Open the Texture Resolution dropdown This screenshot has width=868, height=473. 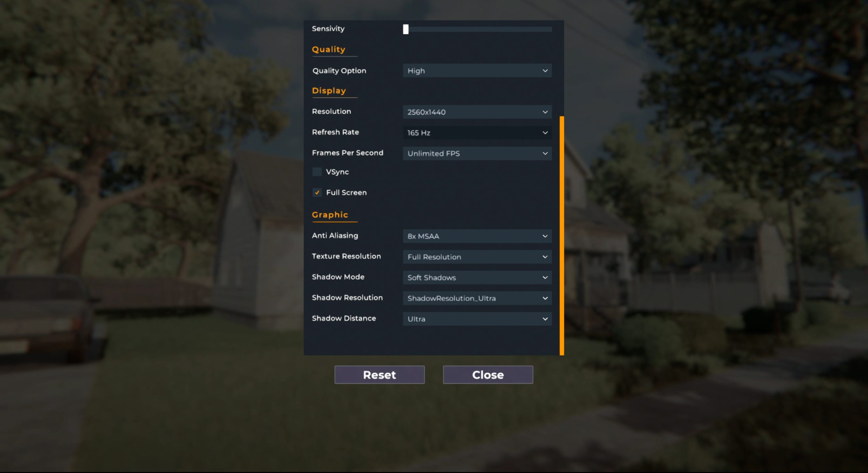point(478,256)
